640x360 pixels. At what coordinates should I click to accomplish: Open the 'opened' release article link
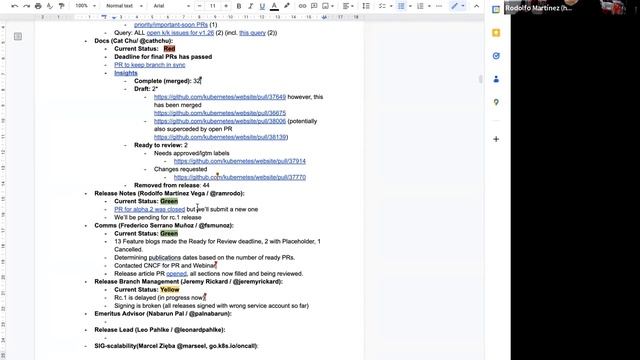[x=176, y=274]
